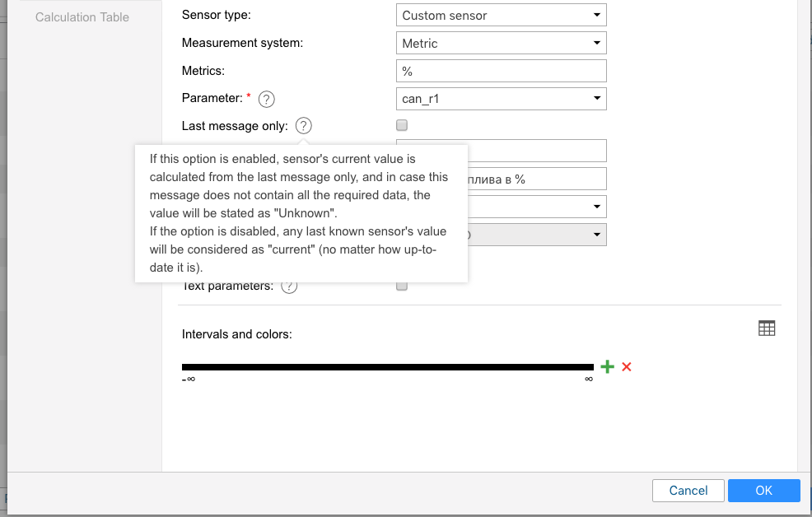Expand the white dropdown below the Cyrillic text field
Viewport: 812px width, 517px height.
[535, 206]
